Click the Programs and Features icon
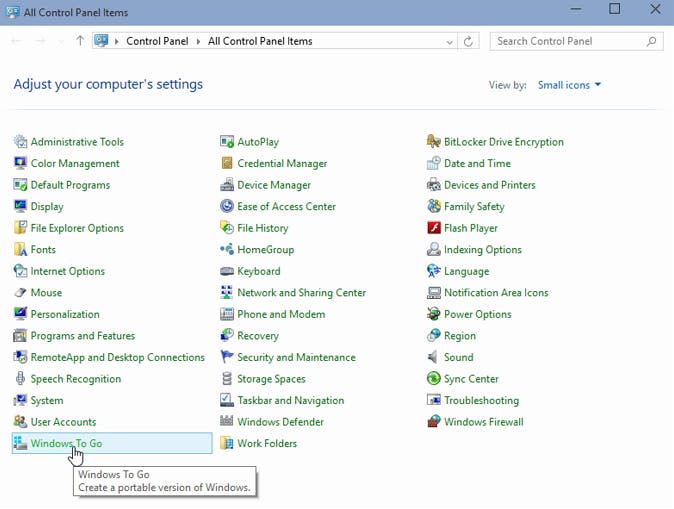The image size is (674, 509). tap(20, 335)
